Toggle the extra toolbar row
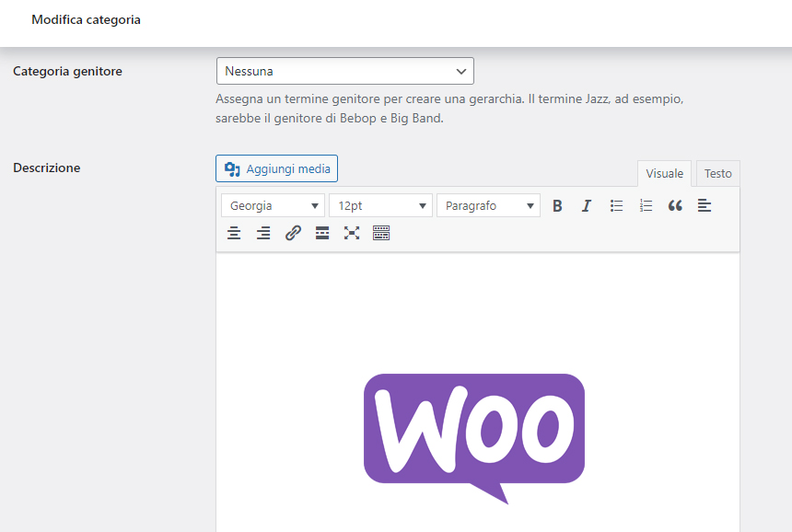This screenshot has width=792, height=532. pyautogui.click(x=381, y=233)
